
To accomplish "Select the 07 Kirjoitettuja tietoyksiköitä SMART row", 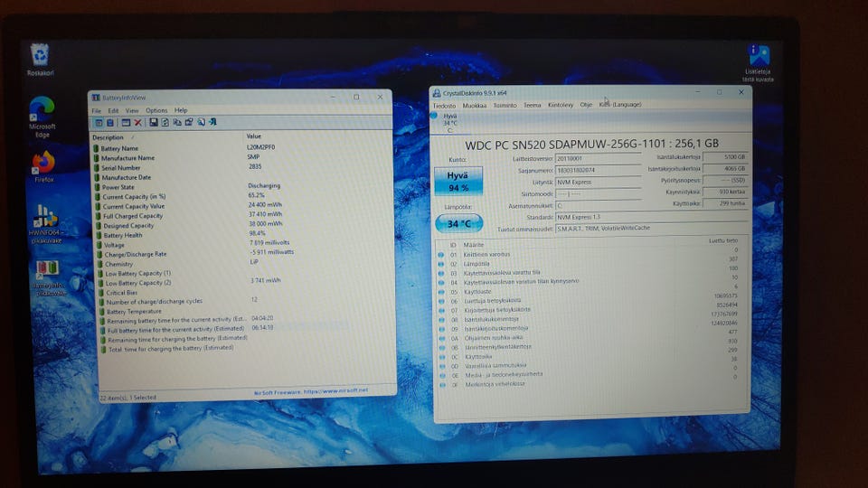I will coord(590,310).
